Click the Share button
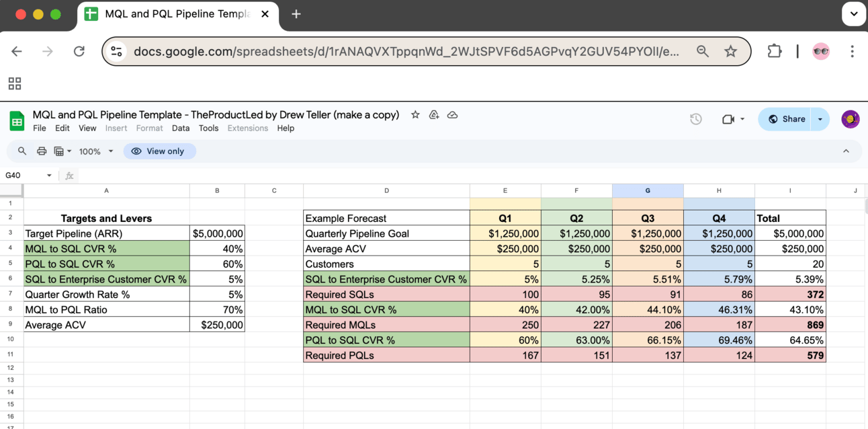 tap(785, 119)
